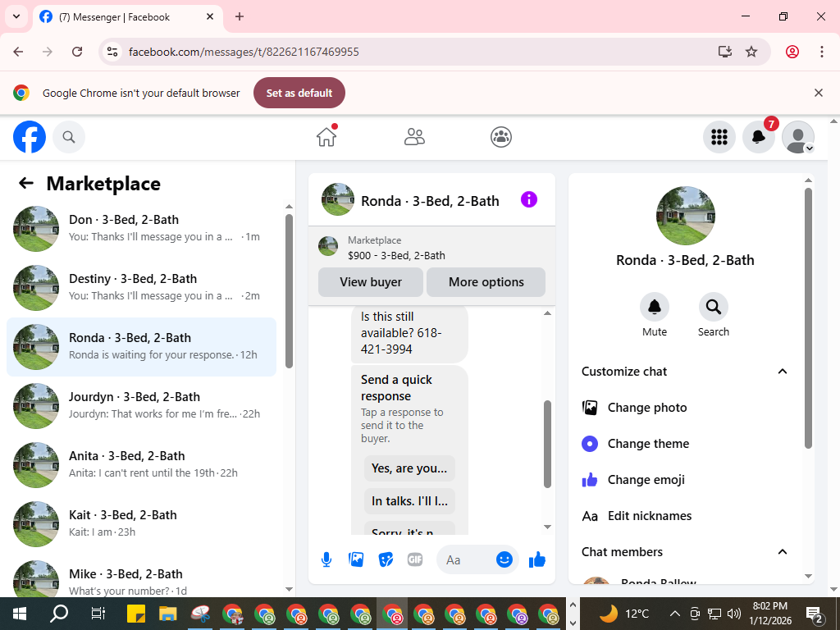The width and height of the screenshot is (840, 630).
Task: Click the large listing photo in info panel
Action: pos(685,216)
